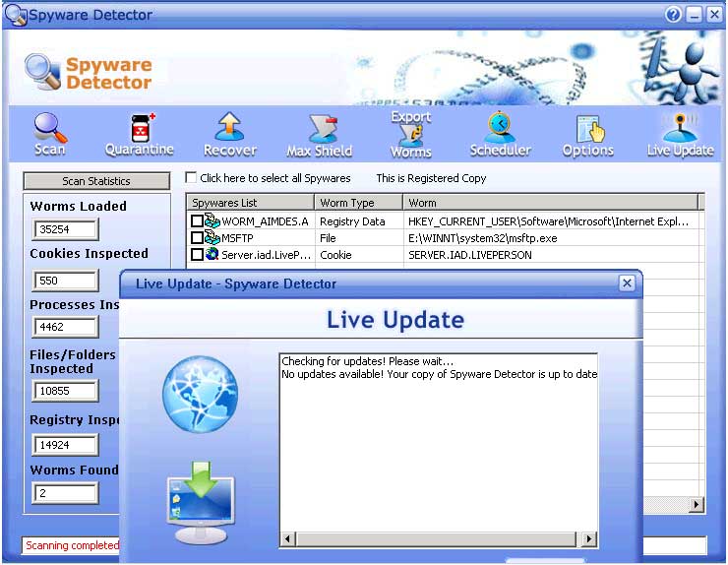Sort by the Worm column header
This screenshot has width=728, height=565.
(x=550, y=203)
